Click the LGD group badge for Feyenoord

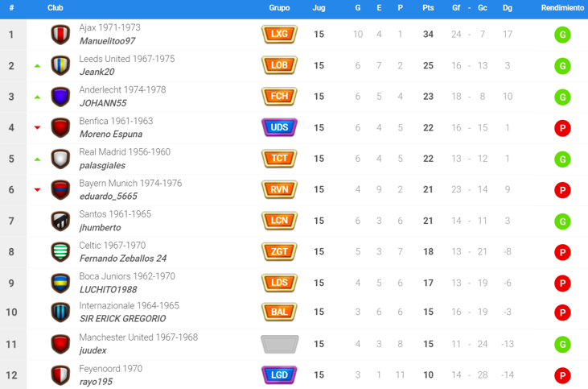[279, 375]
